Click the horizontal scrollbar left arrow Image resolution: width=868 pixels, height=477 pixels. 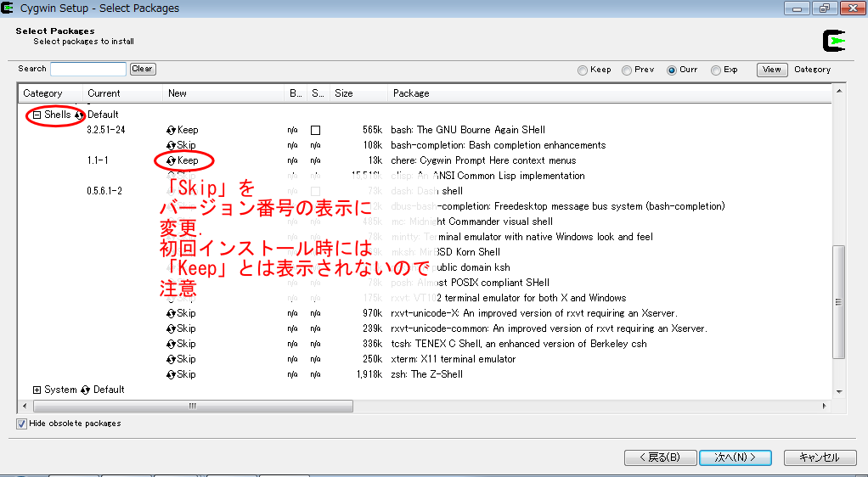click(25, 407)
